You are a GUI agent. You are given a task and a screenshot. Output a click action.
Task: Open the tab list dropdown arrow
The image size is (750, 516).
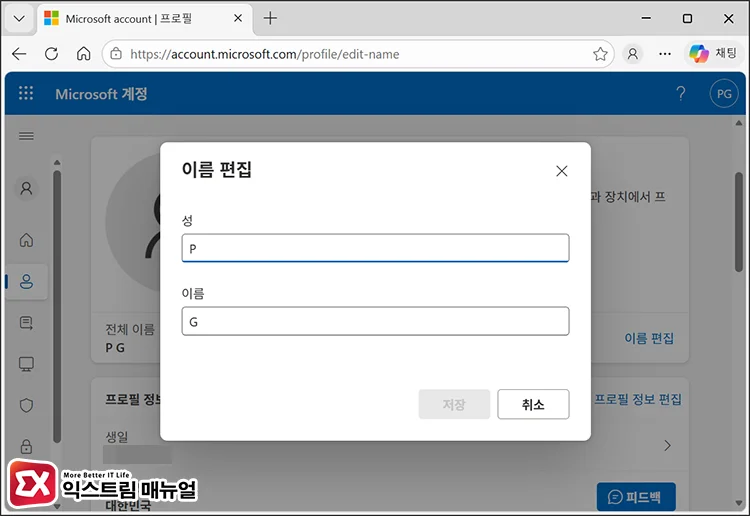coord(19,19)
